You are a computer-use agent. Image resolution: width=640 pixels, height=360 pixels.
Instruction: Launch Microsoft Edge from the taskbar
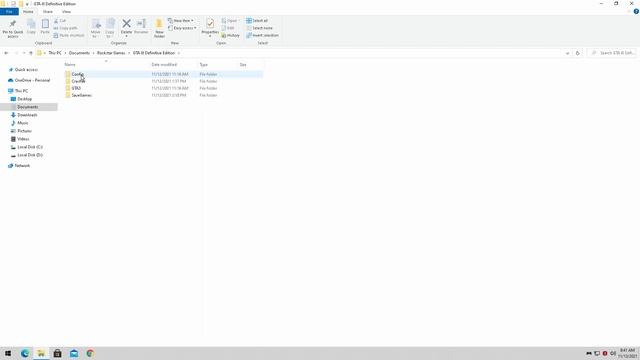25,353
